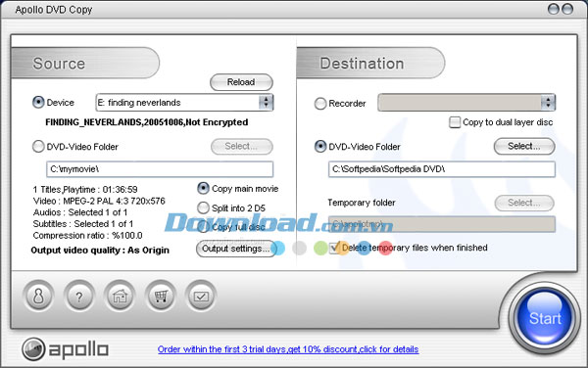The height and width of the screenshot is (368, 588).
Task: Open the shopping cart purchase icon
Action: pos(161,297)
